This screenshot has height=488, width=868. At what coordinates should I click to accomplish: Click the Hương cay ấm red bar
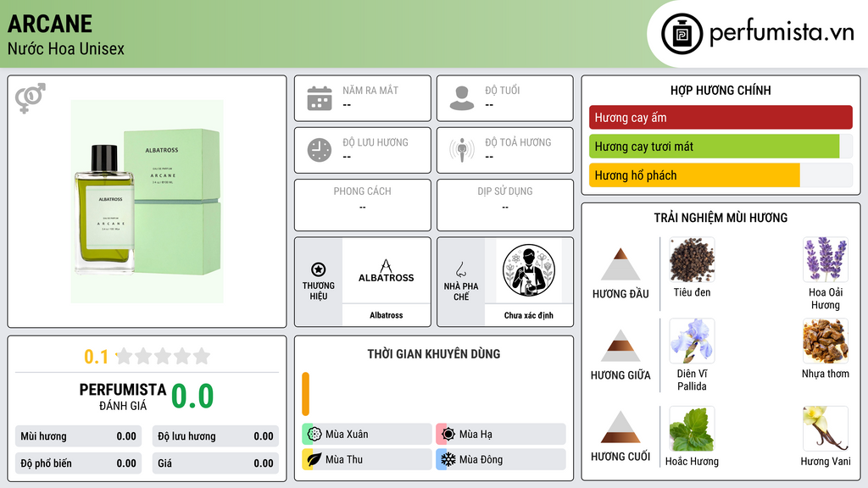tap(721, 117)
